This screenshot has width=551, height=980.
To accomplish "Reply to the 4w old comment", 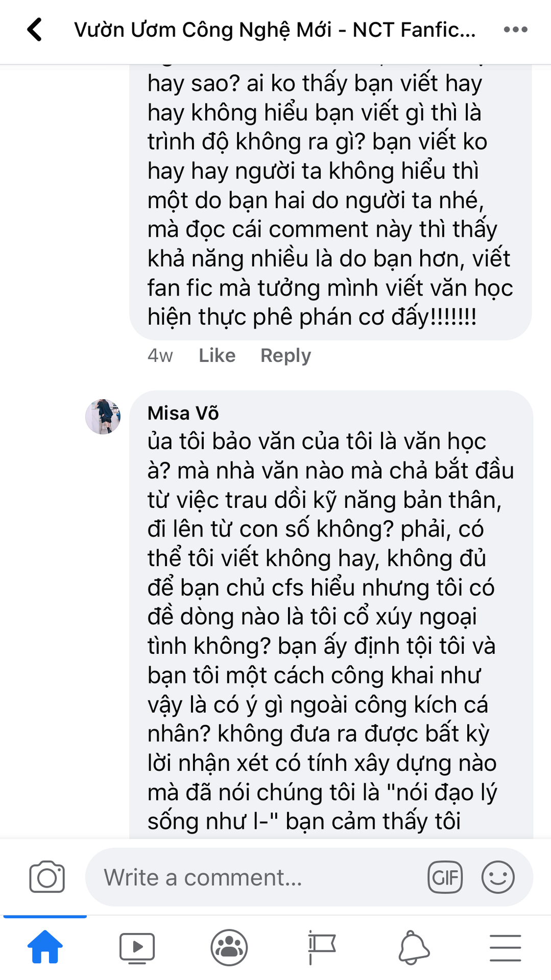I will click(x=285, y=356).
